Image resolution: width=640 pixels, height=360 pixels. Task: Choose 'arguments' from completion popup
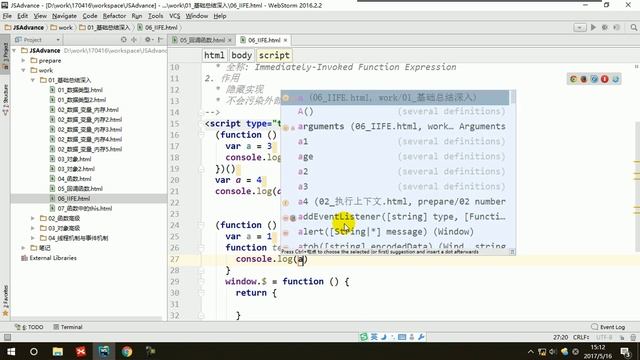395,127
